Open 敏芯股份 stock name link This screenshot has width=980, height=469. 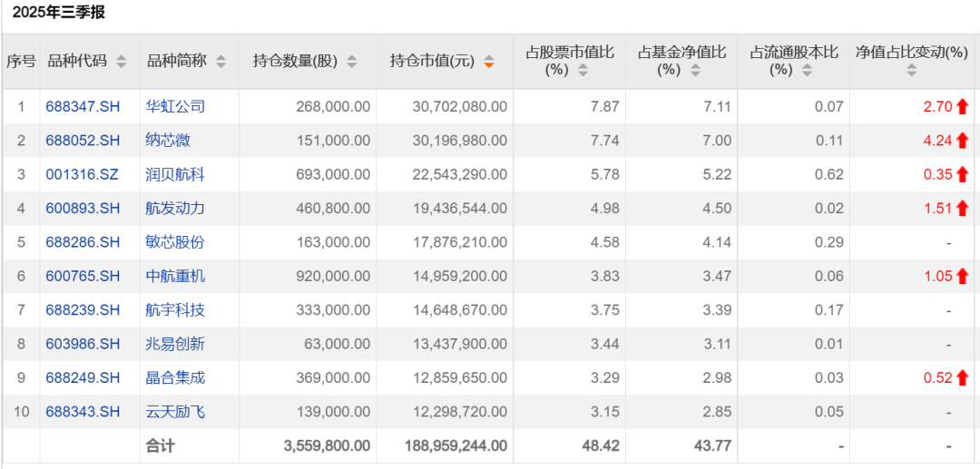tap(176, 242)
